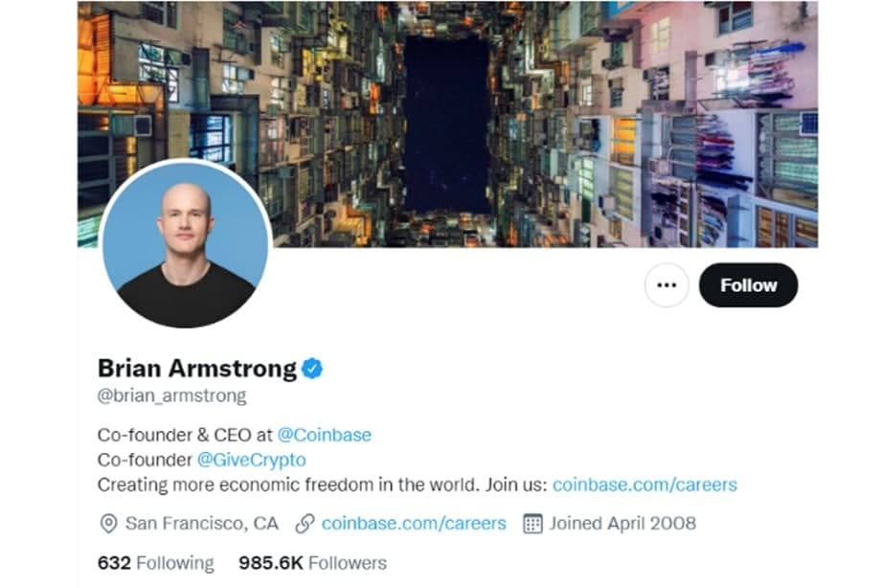Viewport: 882px width, 588px height.
Task: Visit coinbase.com/careers link beside chain icon
Action: click(x=414, y=523)
